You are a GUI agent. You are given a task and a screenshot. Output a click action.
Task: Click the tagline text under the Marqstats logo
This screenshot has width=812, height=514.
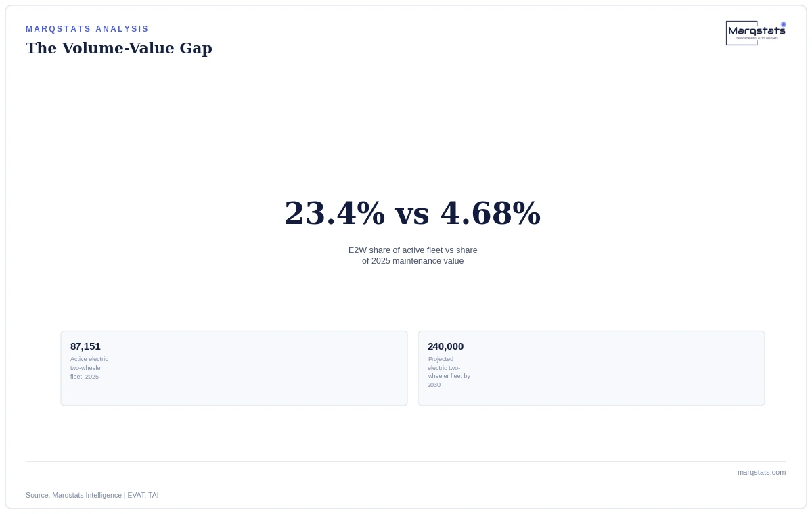point(757,39)
